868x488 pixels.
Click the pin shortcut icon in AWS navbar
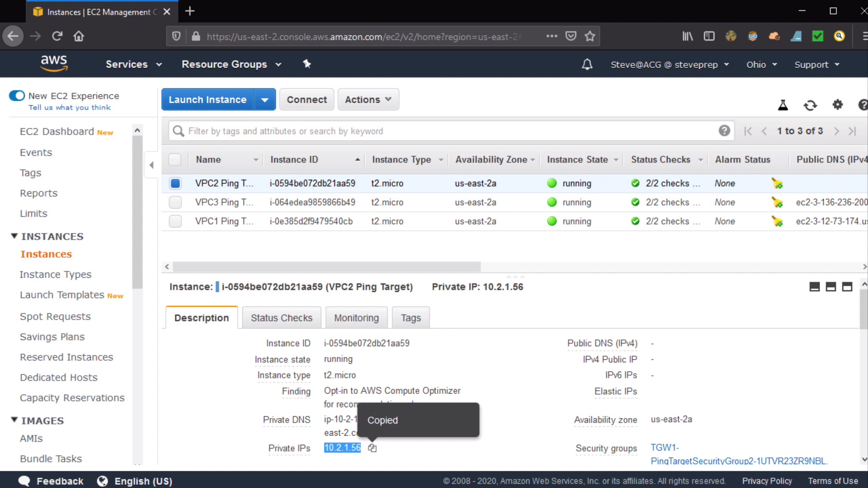[x=307, y=64]
